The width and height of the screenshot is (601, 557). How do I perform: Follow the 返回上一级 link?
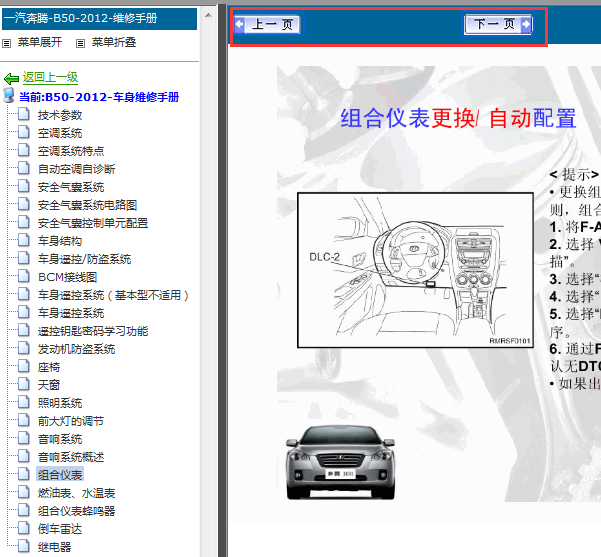50,77
